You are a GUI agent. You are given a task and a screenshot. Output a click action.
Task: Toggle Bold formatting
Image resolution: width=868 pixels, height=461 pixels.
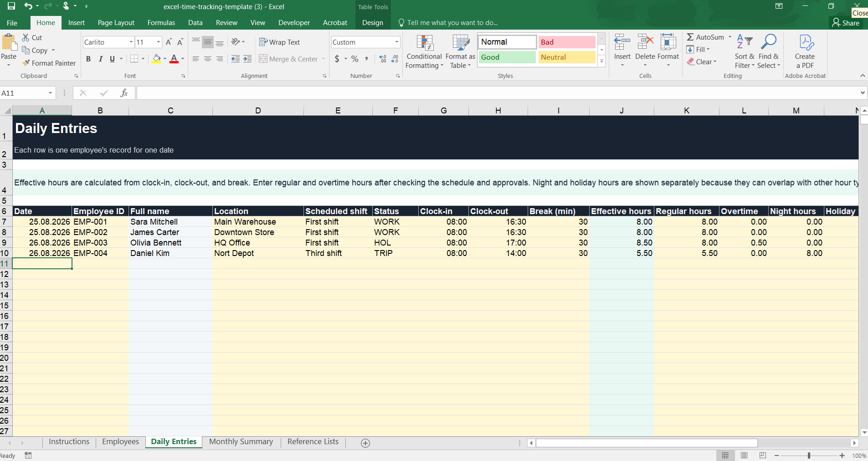(x=88, y=59)
